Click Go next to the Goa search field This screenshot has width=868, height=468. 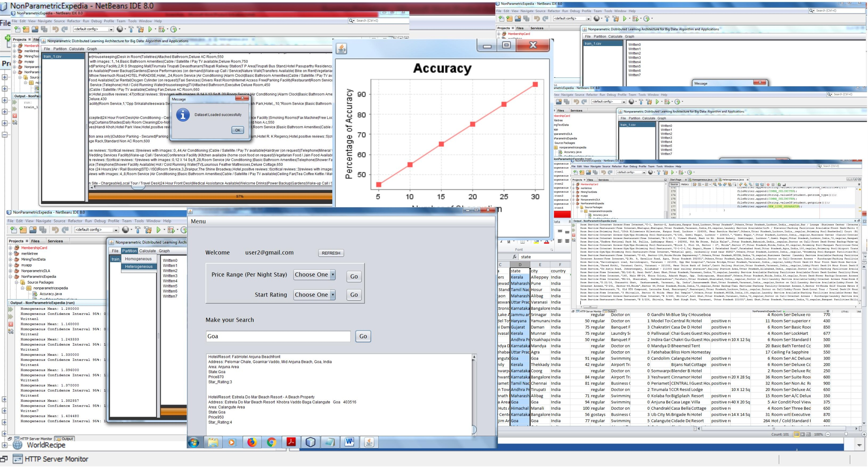tap(363, 337)
